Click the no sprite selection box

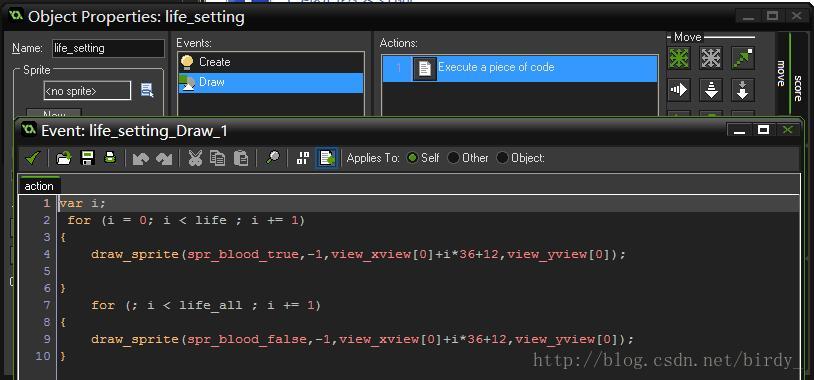87,91
